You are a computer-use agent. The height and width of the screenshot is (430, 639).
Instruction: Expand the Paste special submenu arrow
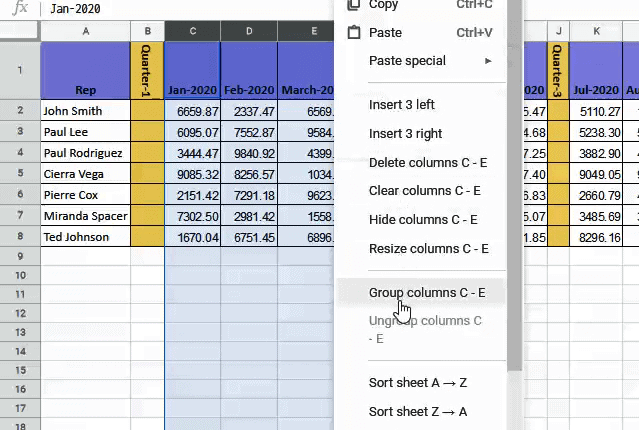488,61
